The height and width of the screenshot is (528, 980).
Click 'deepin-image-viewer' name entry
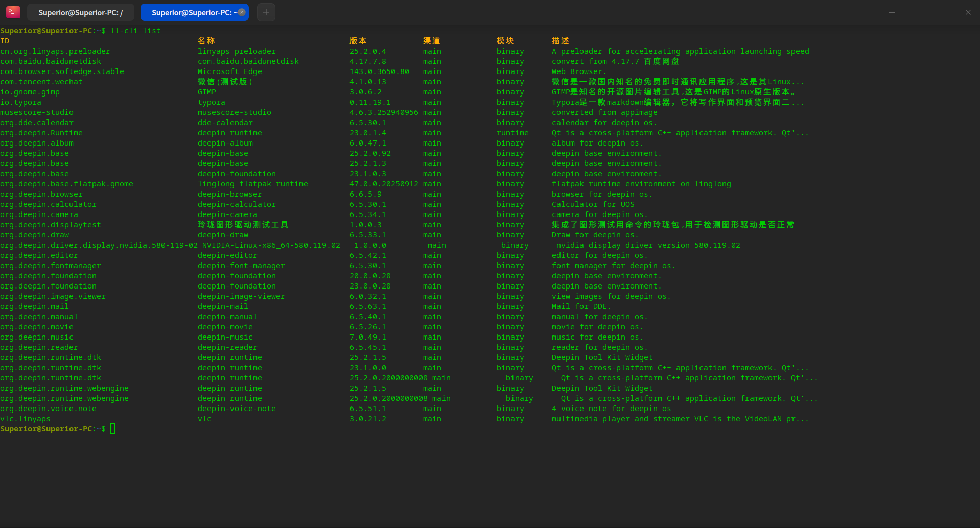(242, 296)
